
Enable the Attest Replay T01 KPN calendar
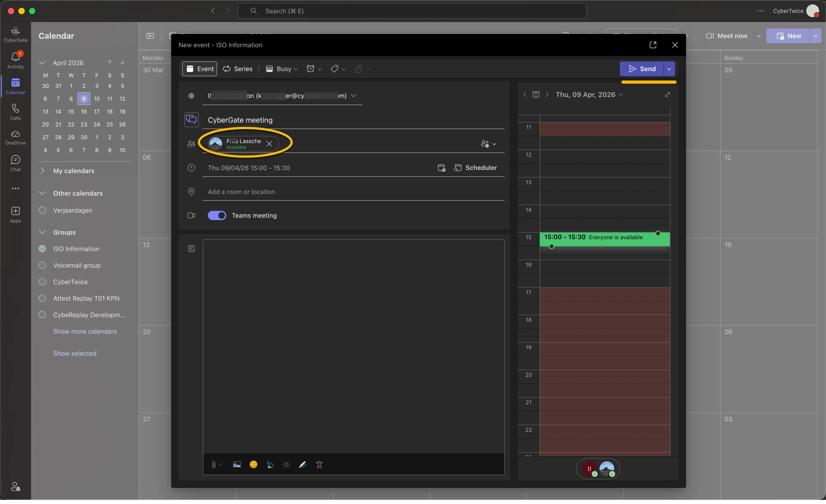[42, 298]
